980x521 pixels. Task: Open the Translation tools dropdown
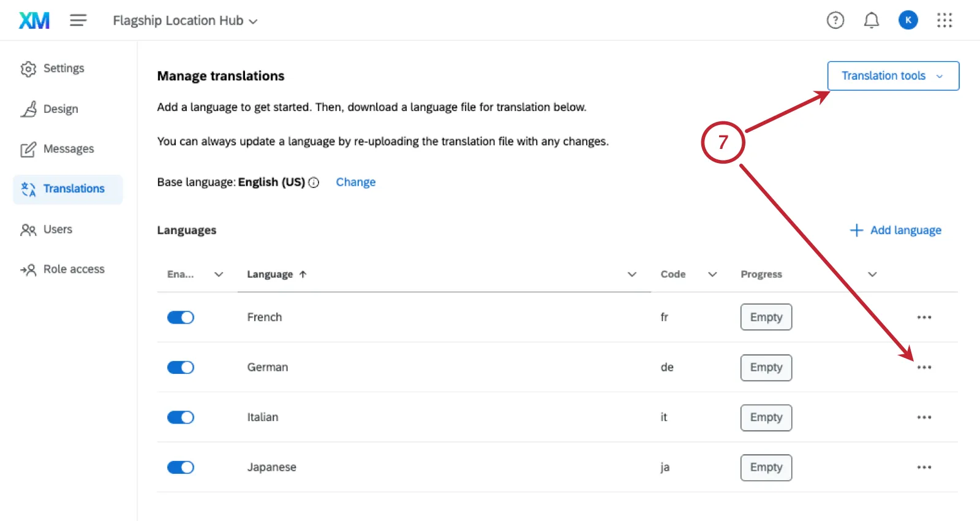[893, 76]
